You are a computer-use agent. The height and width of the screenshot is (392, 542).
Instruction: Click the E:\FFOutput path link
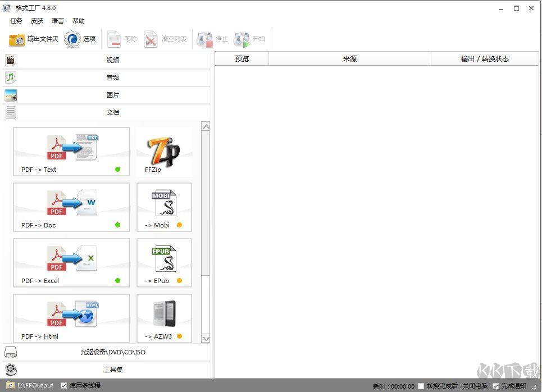coord(35,386)
